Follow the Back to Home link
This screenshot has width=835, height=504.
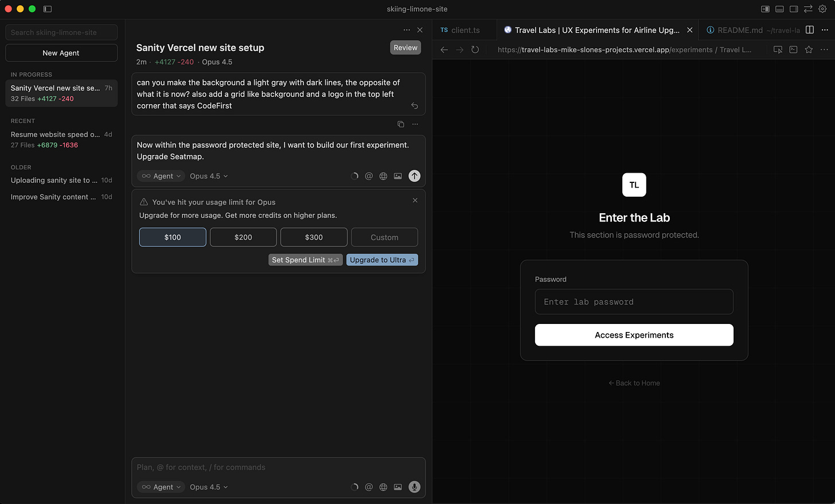click(634, 383)
